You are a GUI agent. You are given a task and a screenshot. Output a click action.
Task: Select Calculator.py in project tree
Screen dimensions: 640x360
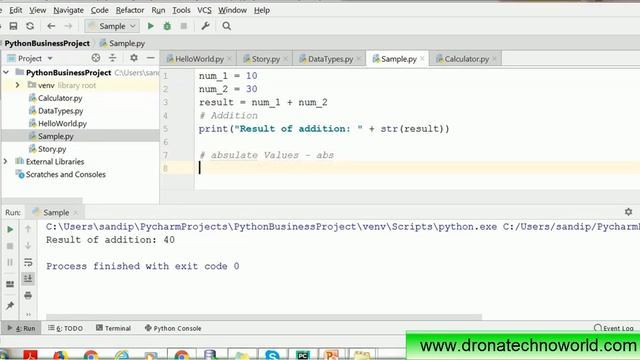(x=60, y=98)
